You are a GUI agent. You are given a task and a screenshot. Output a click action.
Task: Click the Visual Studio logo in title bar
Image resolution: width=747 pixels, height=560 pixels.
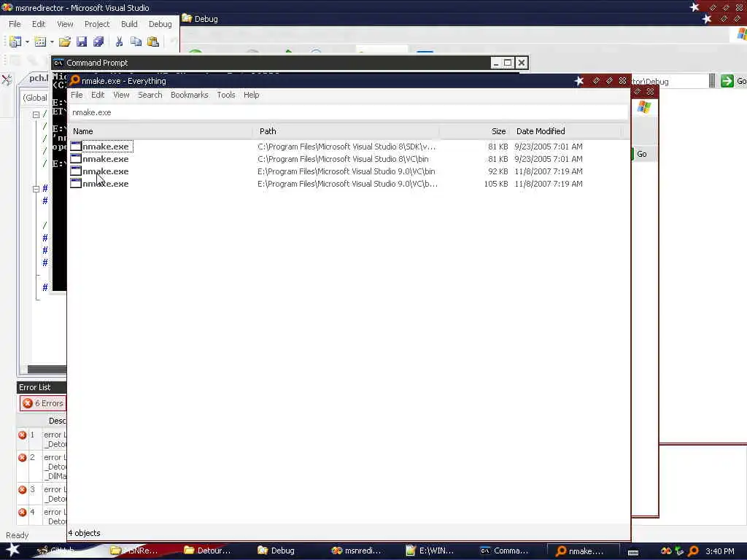tap(7, 7)
